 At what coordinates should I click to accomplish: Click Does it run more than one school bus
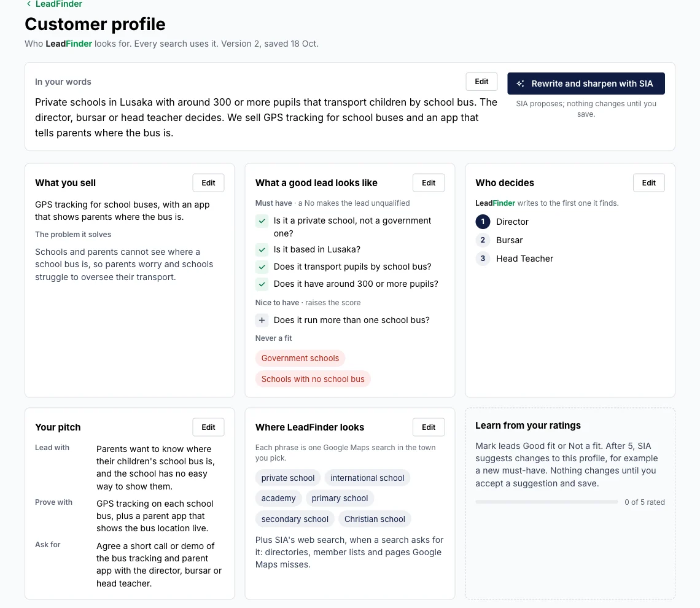(351, 320)
